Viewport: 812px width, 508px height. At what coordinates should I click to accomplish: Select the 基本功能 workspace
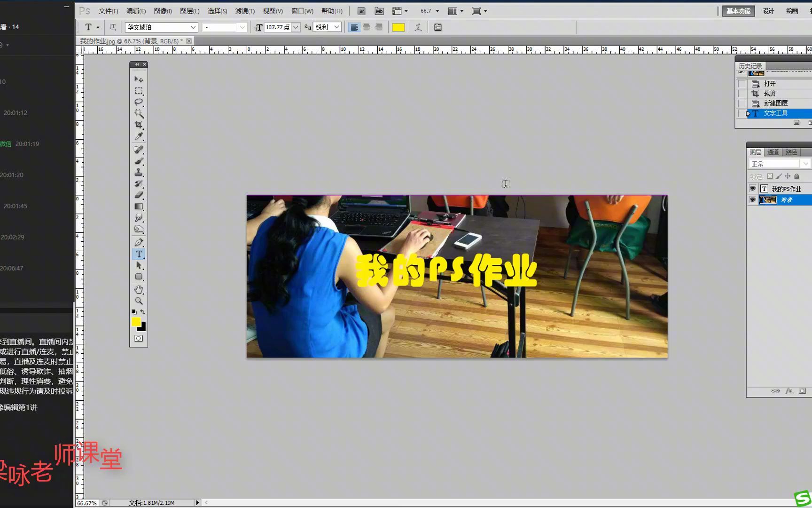pyautogui.click(x=738, y=11)
